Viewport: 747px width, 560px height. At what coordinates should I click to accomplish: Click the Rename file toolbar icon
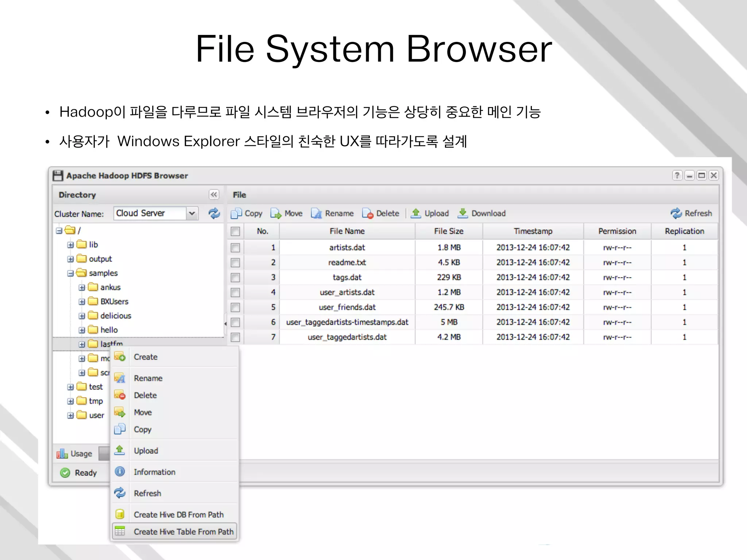pyautogui.click(x=316, y=213)
